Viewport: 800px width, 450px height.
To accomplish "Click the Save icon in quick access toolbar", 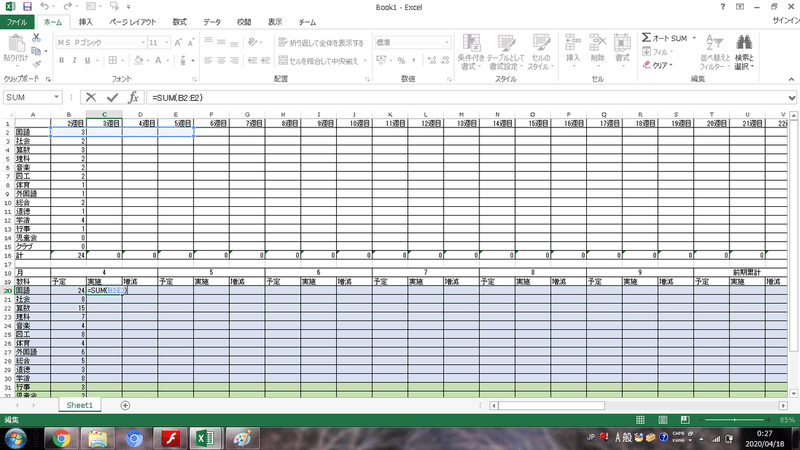I will pos(27,7).
